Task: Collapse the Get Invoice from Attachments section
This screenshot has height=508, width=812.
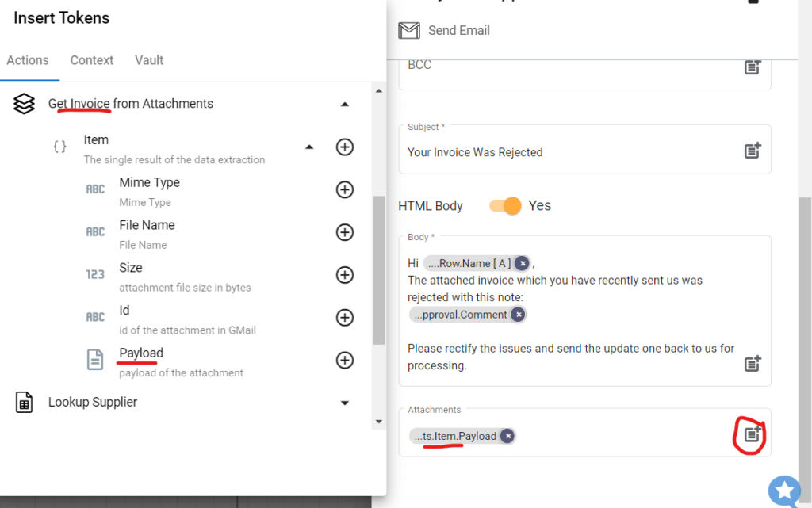Action: tap(345, 104)
